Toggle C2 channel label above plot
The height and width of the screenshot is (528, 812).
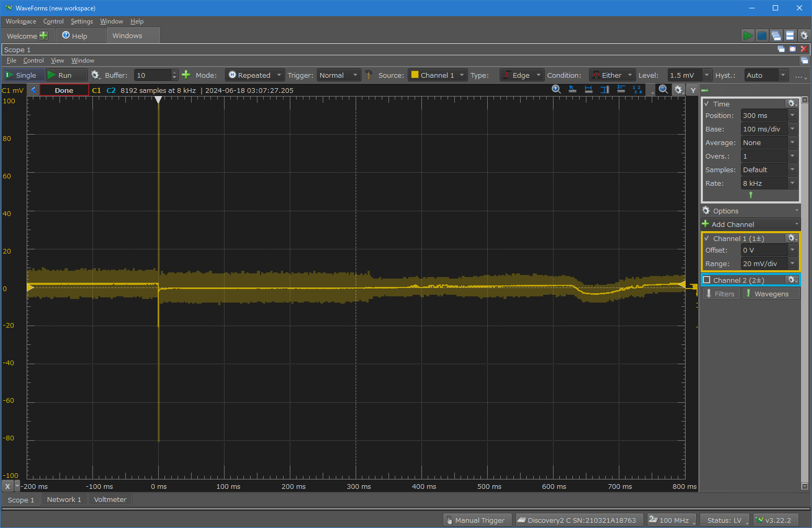111,90
